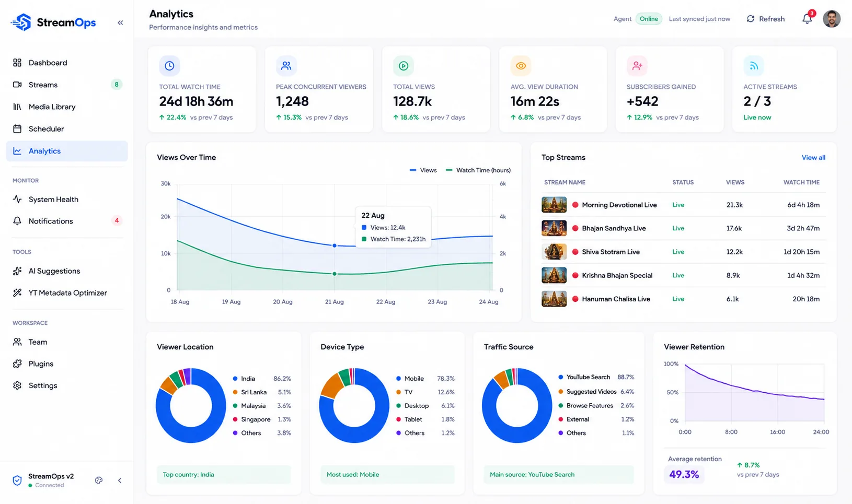The width and height of the screenshot is (852, 504).
Task: Click the Analytics chart icon in sidebar
Action: (17, 151)
